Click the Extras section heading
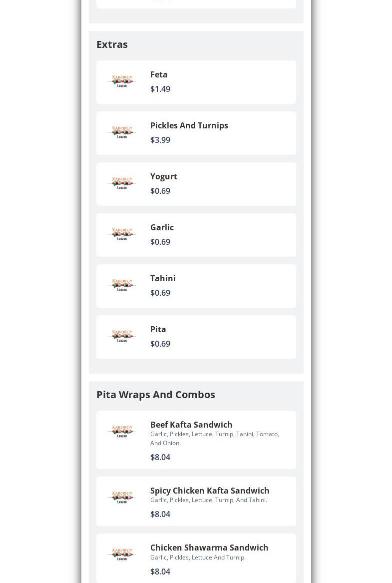This screenshot has width=392, height=583. tap(112, 44)
